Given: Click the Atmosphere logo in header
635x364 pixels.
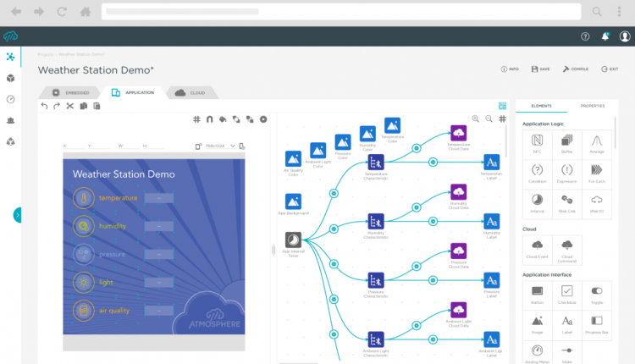Looking at the screenshot, I should [x=10, y=36].
